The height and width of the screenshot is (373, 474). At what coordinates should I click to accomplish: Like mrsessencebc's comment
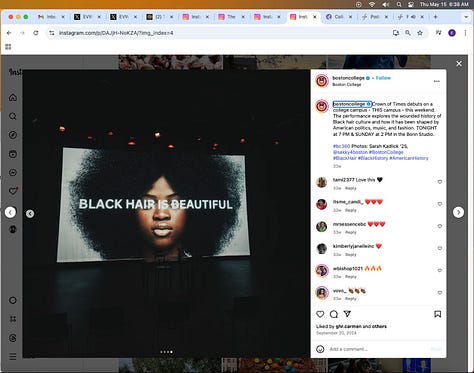coord(440,226)
